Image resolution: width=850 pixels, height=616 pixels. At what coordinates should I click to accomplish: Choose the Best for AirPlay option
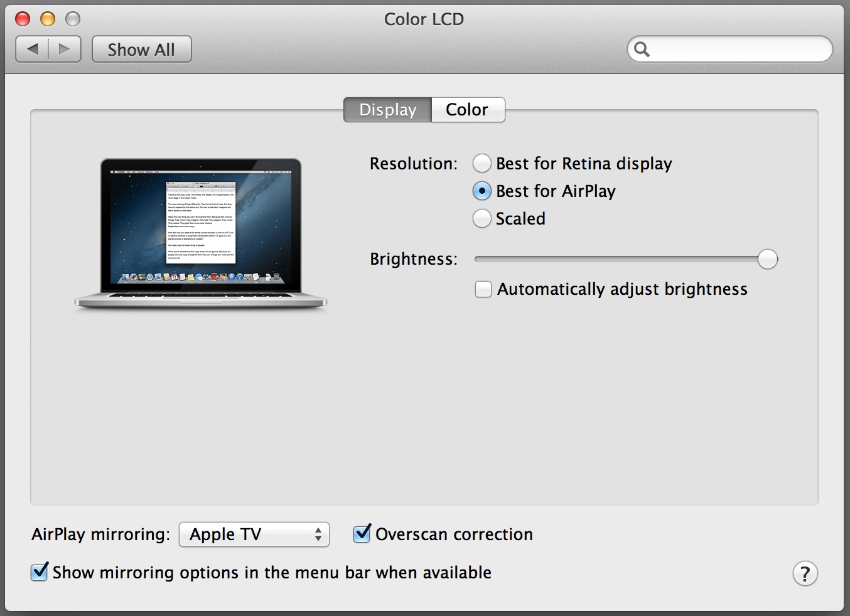coord(482,191)
